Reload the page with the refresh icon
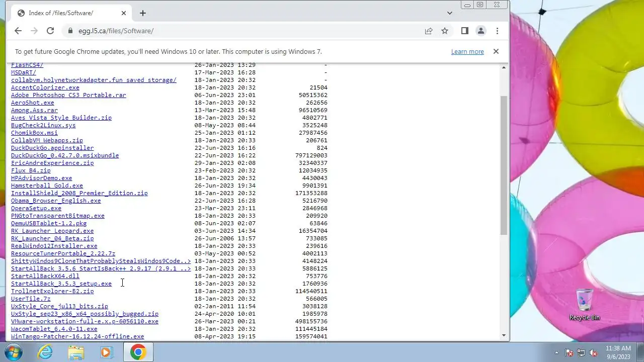Screen dimensions: 644x362 pyautogui.click(x=50, y=31)
